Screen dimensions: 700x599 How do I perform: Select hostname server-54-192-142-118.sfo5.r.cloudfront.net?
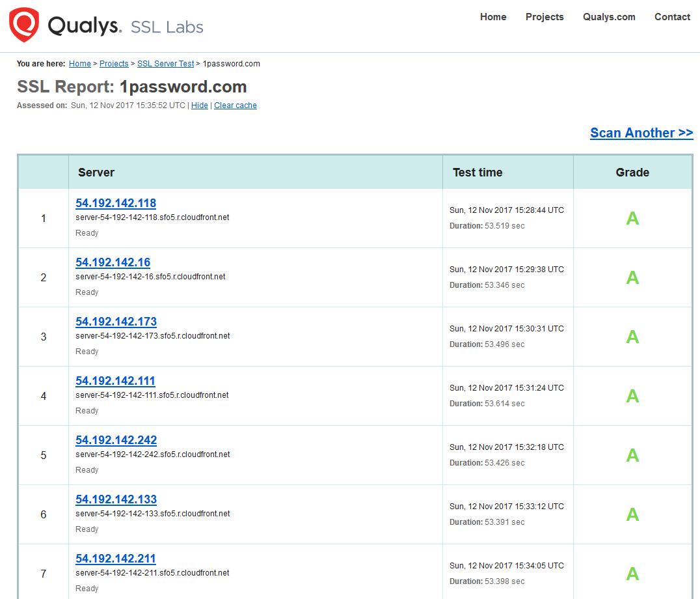click(152, 217)
